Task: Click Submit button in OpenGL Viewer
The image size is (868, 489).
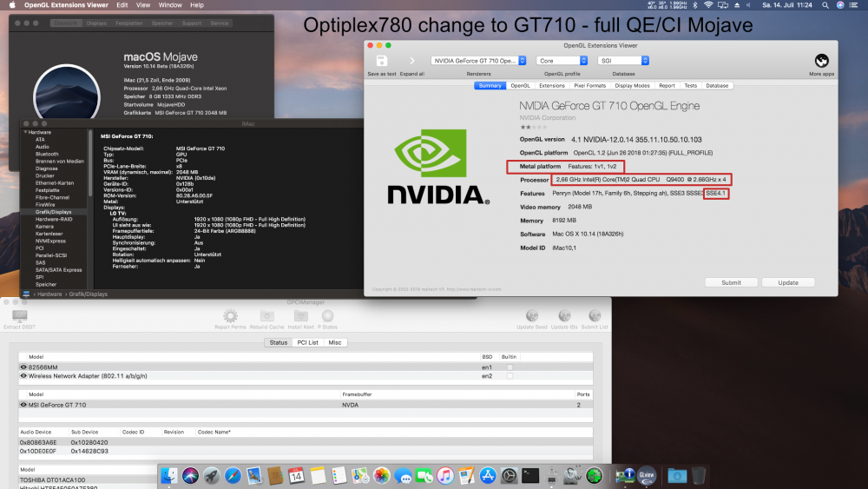Action: pyautogui.click(x=731, y=282)
